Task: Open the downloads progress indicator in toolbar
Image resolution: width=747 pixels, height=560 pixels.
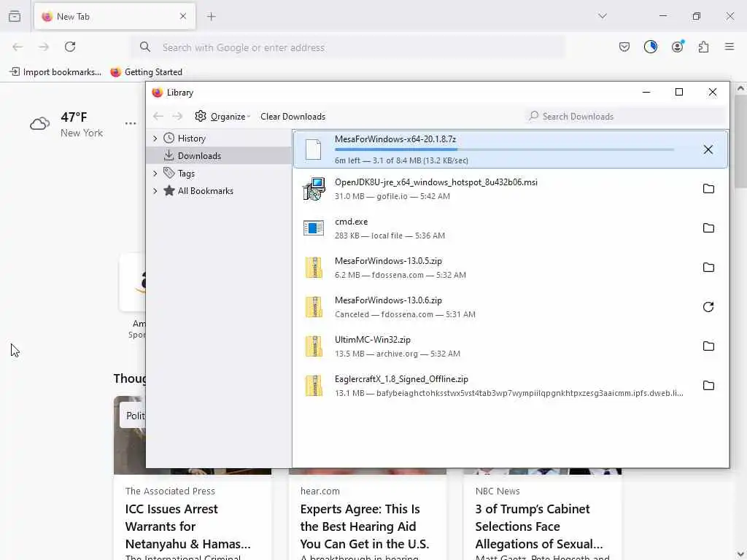Action: pos(650,47)
